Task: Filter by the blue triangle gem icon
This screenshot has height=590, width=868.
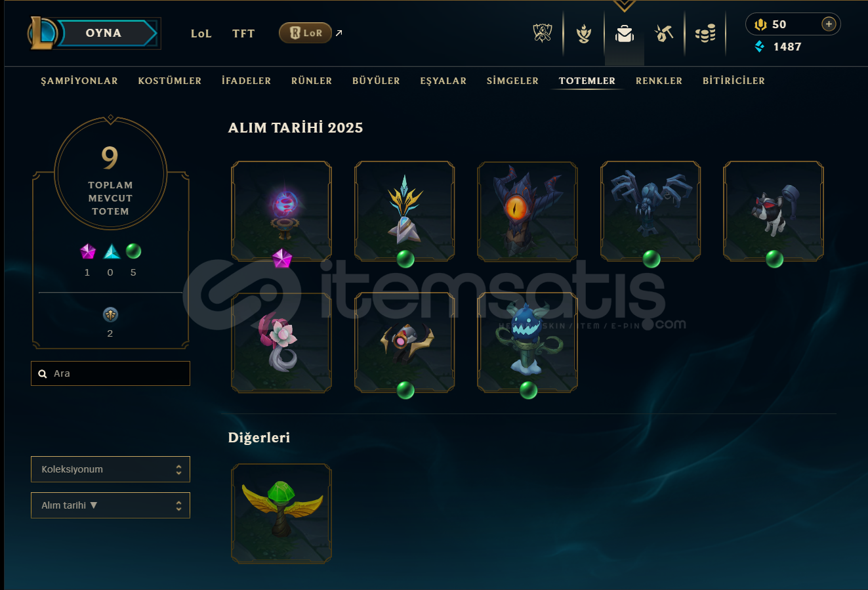Action: (112, 251)
